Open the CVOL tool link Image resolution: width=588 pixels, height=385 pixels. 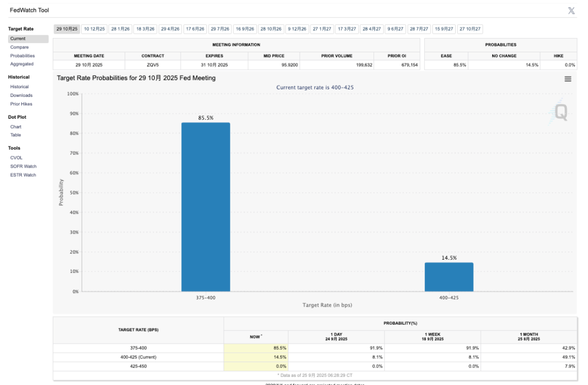(16, 158)
